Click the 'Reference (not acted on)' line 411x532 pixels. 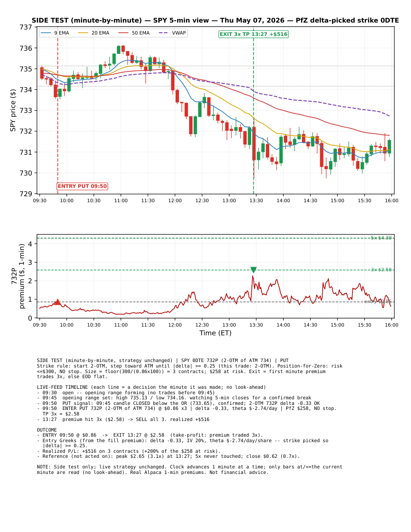pos(168,456)
